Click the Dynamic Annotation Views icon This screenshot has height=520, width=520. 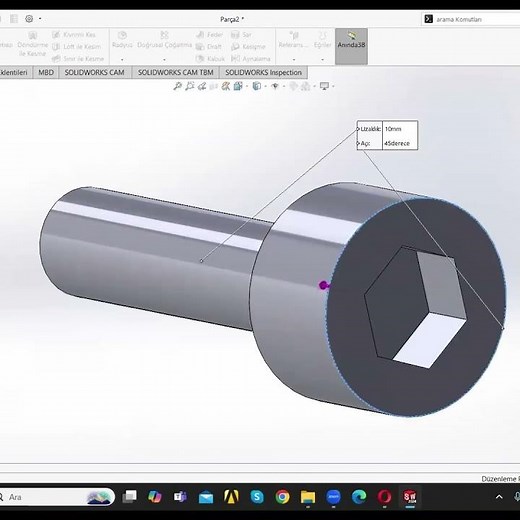click(226, 86)
